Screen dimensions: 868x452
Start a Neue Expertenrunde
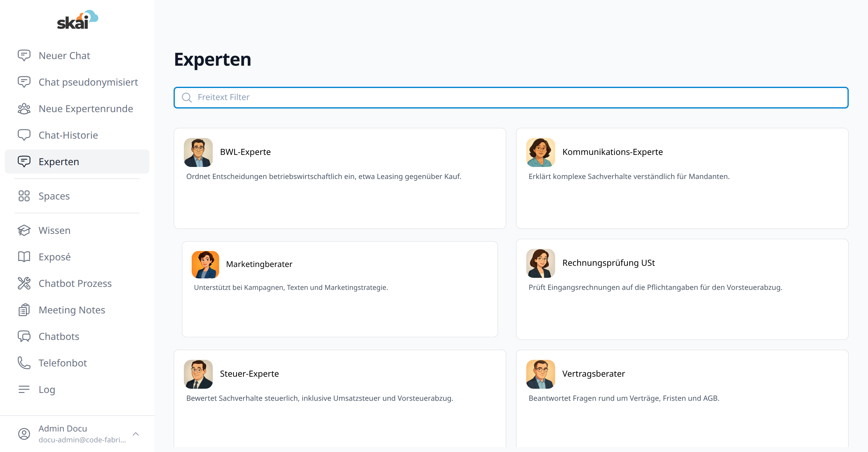point(77,109)
